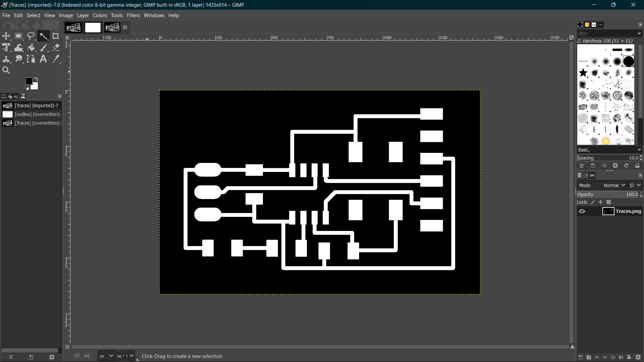Image resolution: width=644 pixels, height=362 pixels.
Task: Open the Filters menu
Action: click(133, 15)
